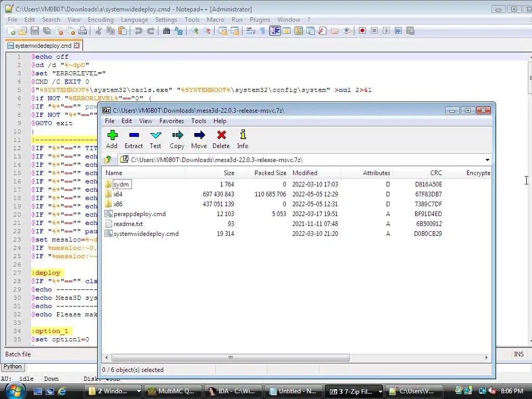Click Notepad++ Replace icon
Viewport: 532px width, 399px height.
pos(179,31)
